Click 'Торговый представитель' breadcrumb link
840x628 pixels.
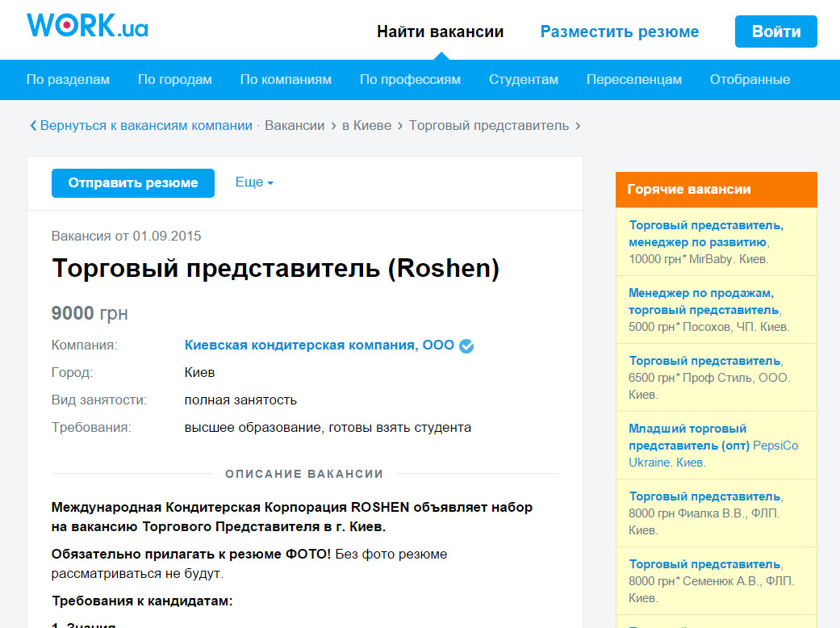pos(488,125)
